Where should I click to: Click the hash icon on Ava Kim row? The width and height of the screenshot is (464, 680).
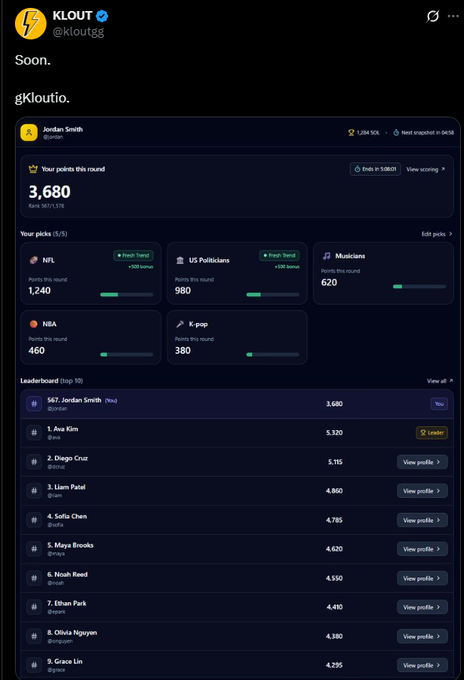[34, 433]
